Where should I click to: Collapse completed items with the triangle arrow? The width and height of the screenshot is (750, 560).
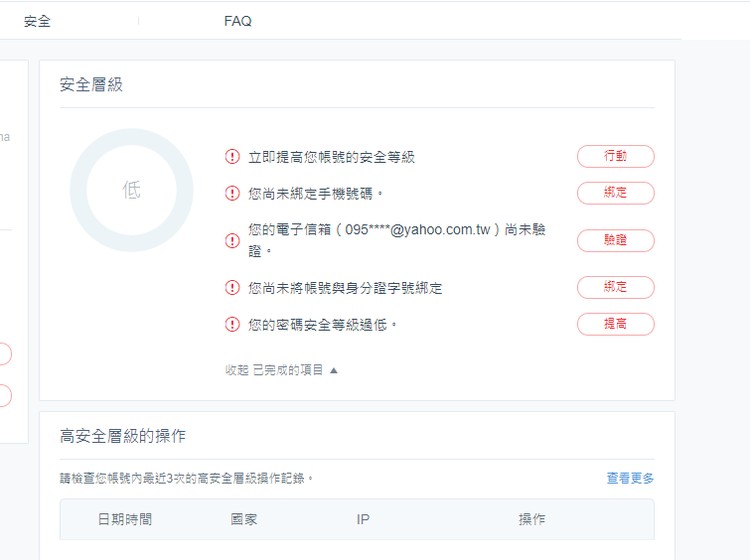334,370
